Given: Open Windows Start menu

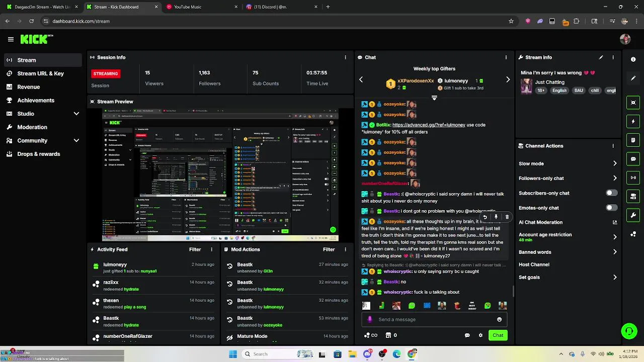Looking at the screenshot, I should (x=233, y=354).
